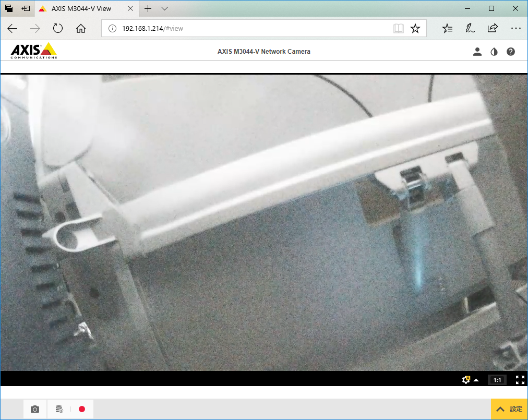This screenshot has height=420, width=528.
Task: Open browser more options menu
Action: 516,28
